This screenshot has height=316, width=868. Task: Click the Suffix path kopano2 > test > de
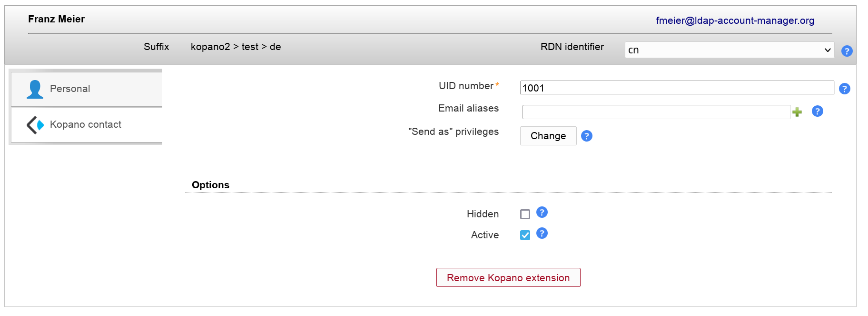tap(236, 47)
